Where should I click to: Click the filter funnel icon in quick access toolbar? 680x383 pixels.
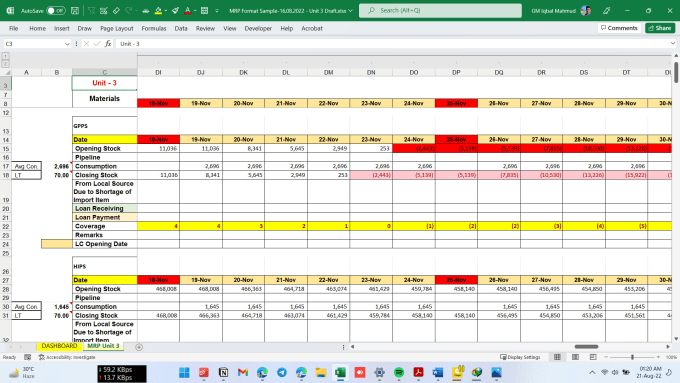point(92,10)
